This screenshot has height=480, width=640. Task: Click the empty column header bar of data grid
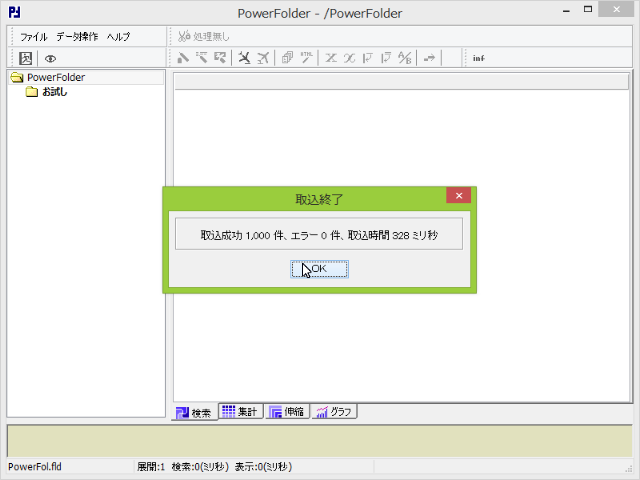tap(402, 82)
